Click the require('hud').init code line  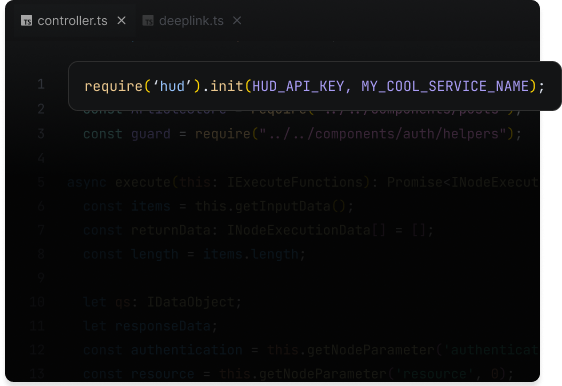(x=314, y=86)
